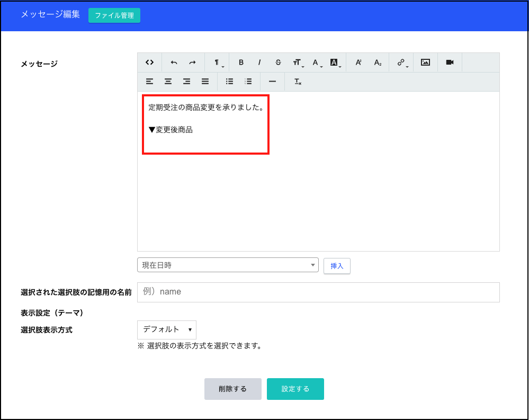Click 設定する save button
The width and height of the screenshot is (529, 420).
tap(295, 389)
